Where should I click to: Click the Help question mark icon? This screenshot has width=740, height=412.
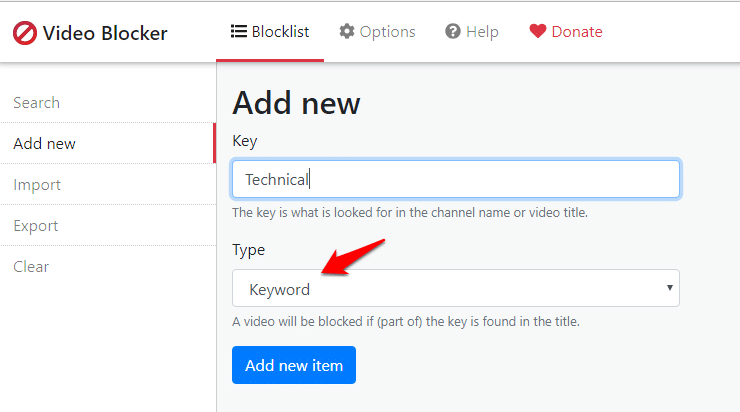pyautogui.click(x=453, y=32)
